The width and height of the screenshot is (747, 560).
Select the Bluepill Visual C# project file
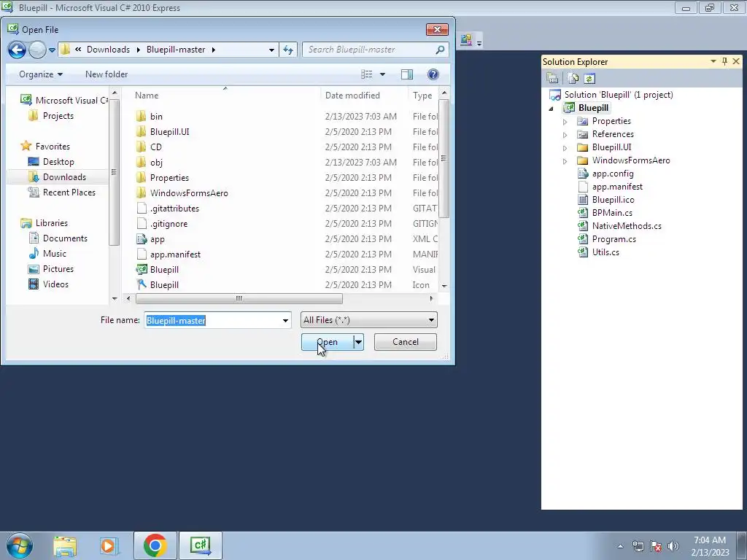(x=158, y=270)
